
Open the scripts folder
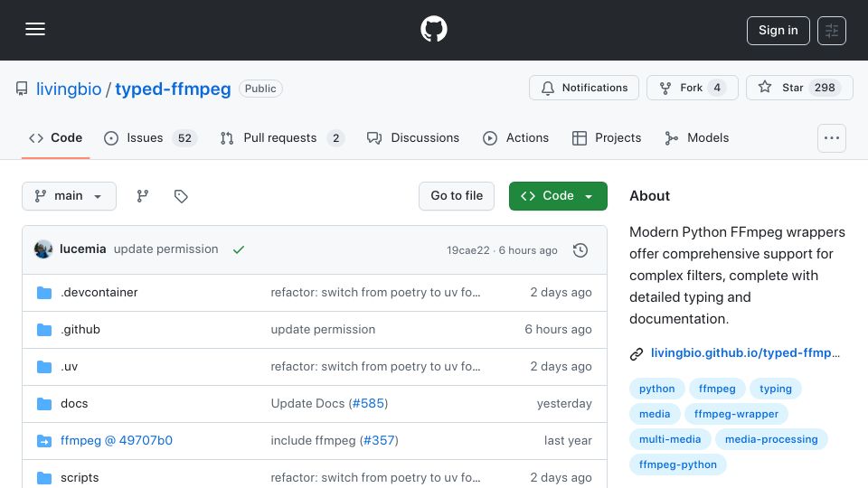tap(80, 477)
